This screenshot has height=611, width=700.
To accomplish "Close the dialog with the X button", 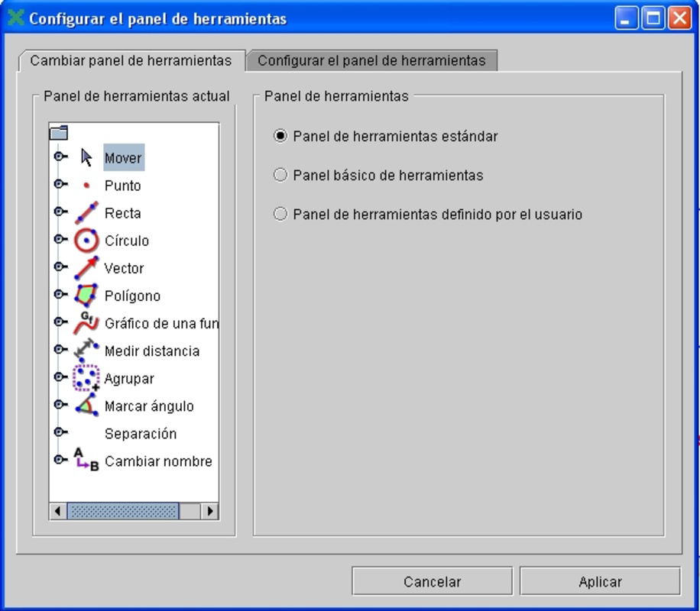I will [x=680, y=18].
